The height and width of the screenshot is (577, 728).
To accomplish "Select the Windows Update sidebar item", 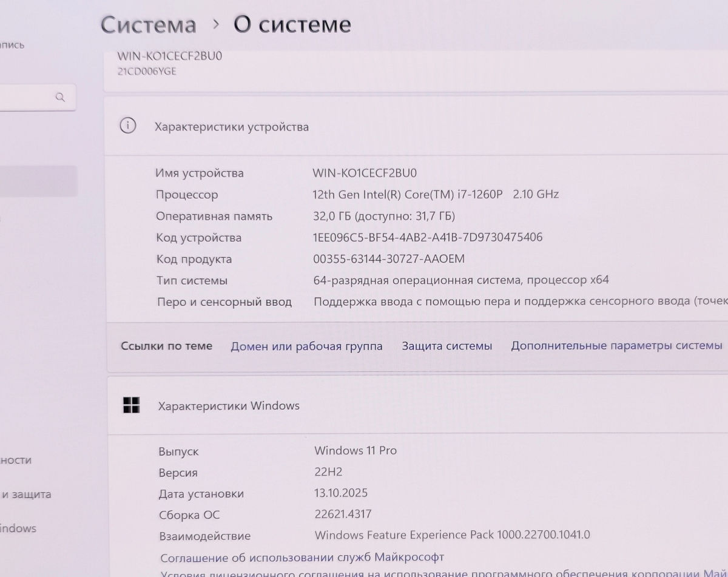I will pos(18,528).
